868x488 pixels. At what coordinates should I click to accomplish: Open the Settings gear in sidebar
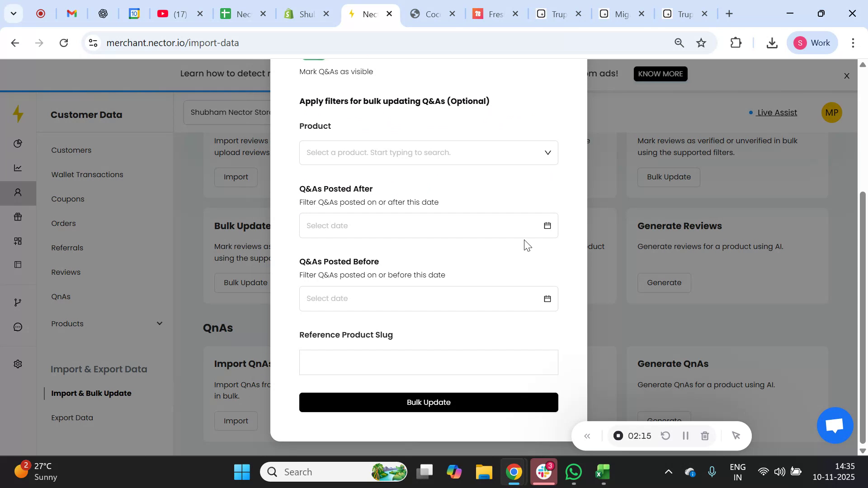pos(18,364)
